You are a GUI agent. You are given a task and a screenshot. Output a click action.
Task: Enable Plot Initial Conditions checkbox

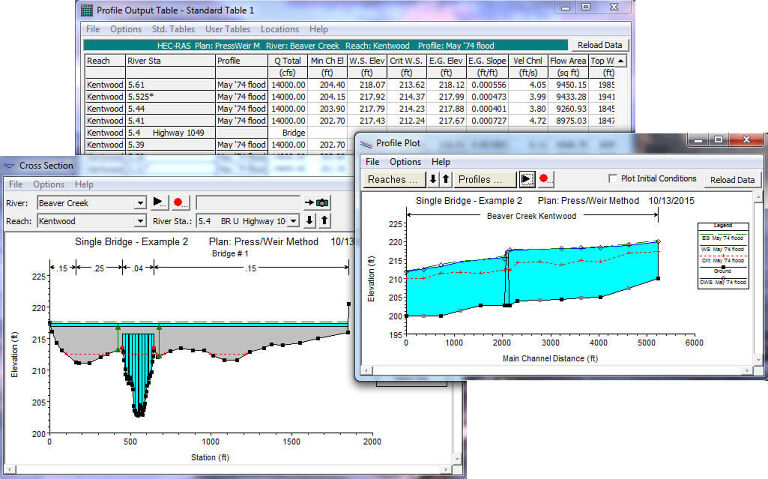(x=613, y=179)
